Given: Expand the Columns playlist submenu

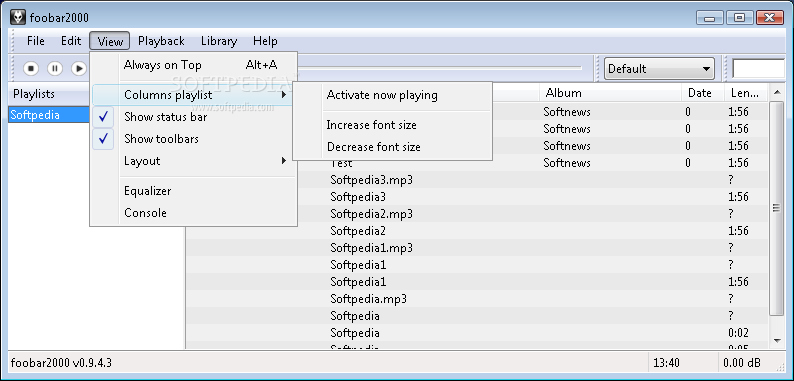Looking at the screenshot, I should (x=193, y=95).
